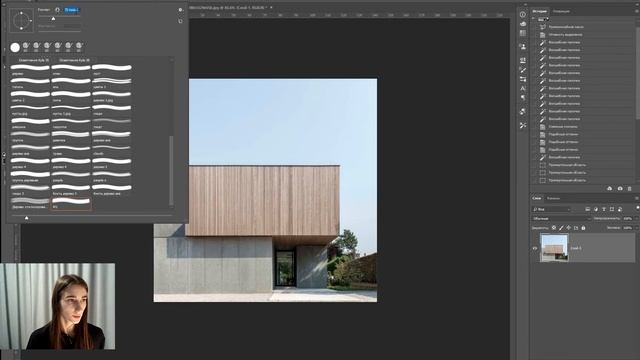The width and height of the screenshot is (640, 360).
Task: Open the Brush Settings sliders panel icon
Action: click(523, 79)
